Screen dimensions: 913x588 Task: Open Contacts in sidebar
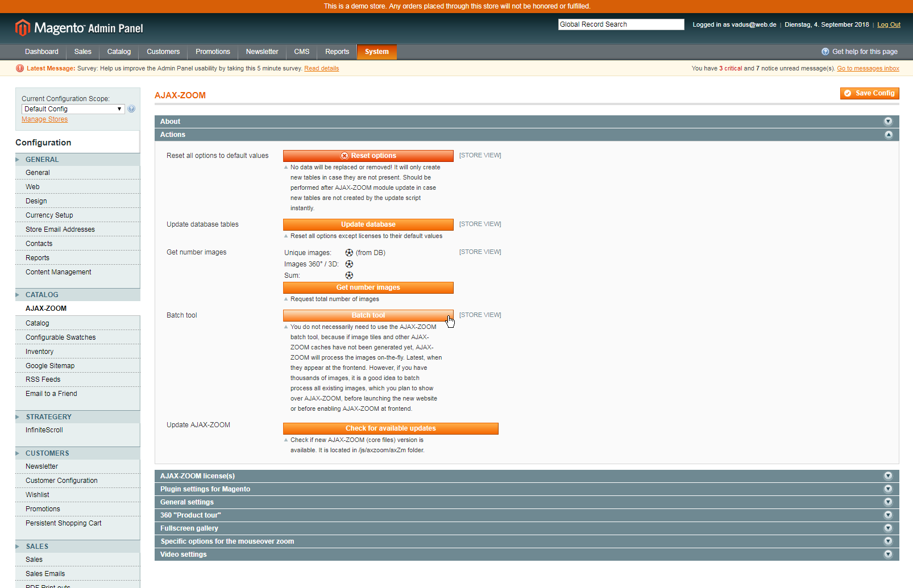click(77, 244)
